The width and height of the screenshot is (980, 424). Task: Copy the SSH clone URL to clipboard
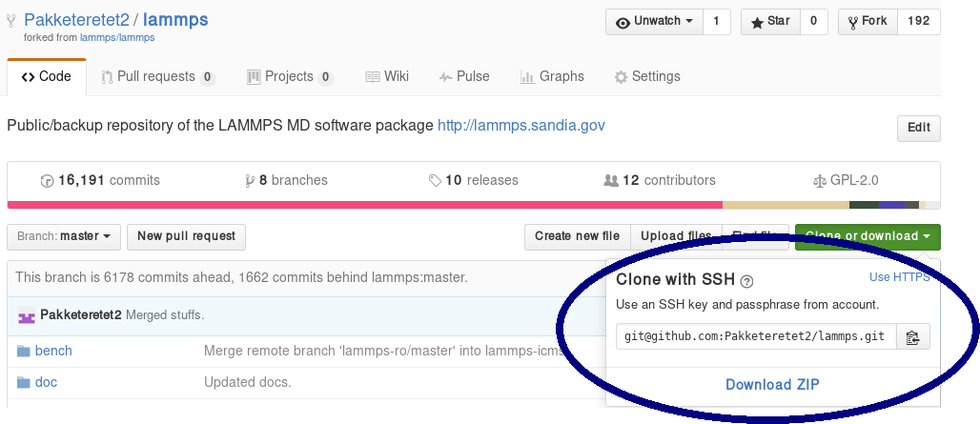912,336
